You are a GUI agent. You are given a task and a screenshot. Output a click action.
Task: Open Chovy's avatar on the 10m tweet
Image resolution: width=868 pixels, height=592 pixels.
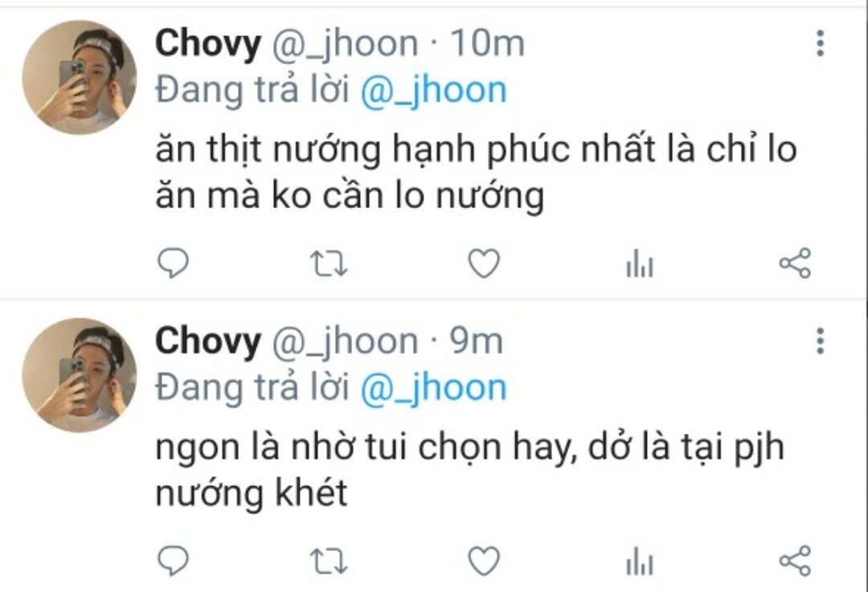[79, 77]
